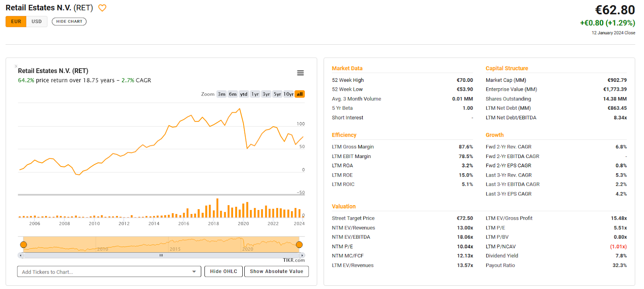Viewport: 644px width, 289px height.
Task: Switch currency to EUR
Action: point(16,21)
